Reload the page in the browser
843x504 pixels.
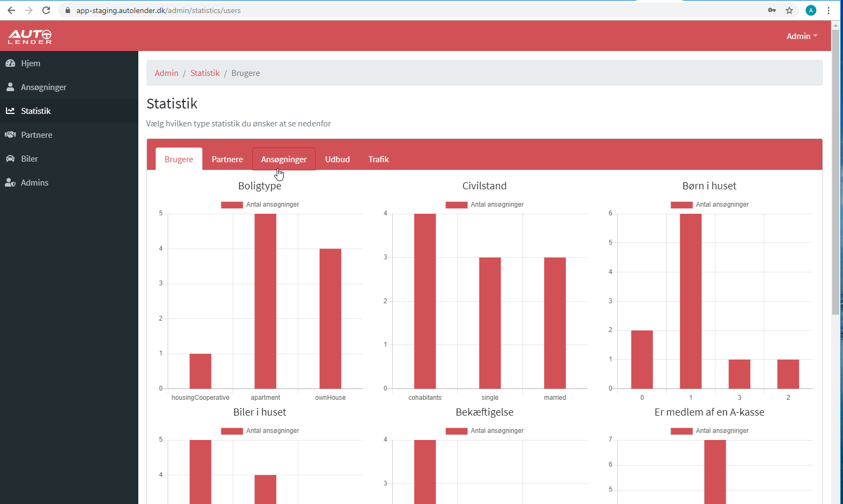46,10
